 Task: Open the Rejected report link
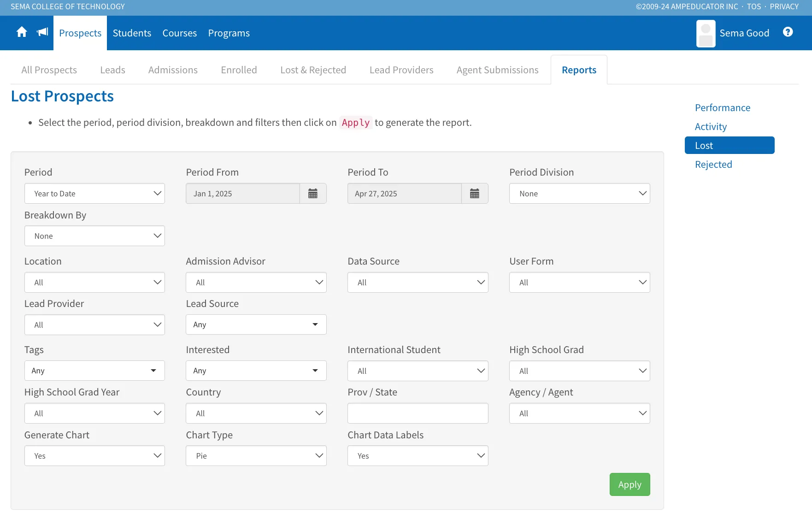click(x=713, y=165)
